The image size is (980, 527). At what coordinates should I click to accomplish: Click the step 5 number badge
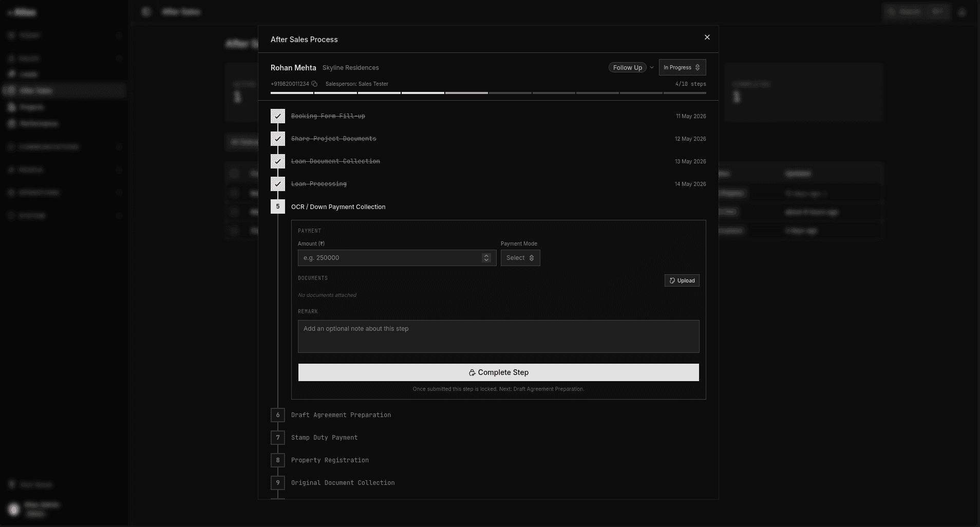pyautogui.click(x=278, y=206)
